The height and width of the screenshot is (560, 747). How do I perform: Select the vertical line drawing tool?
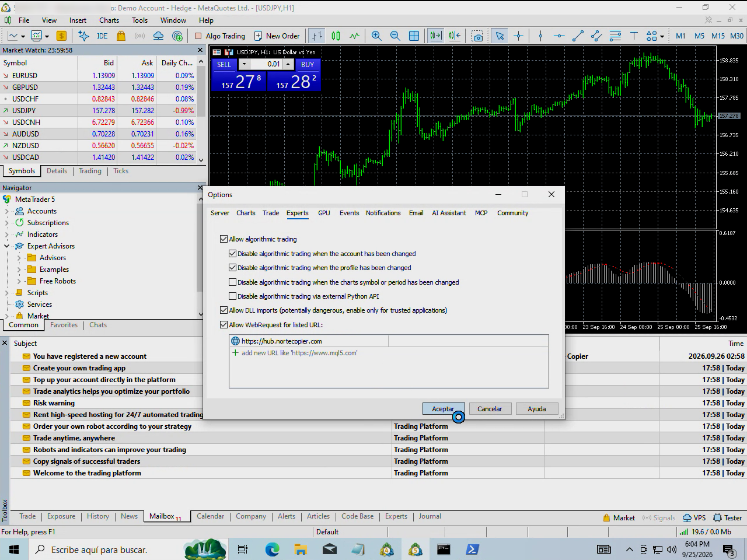pyautogui.click(x=540, y=36)
